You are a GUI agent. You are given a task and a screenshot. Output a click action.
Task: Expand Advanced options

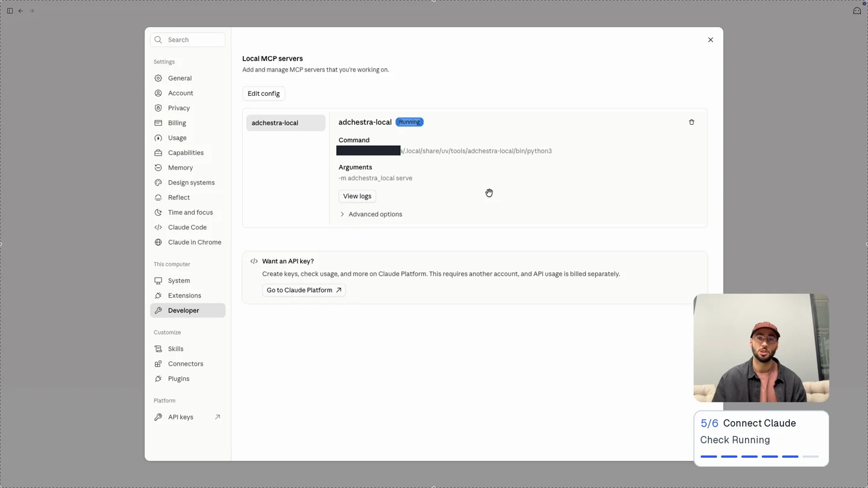[371, 214]
